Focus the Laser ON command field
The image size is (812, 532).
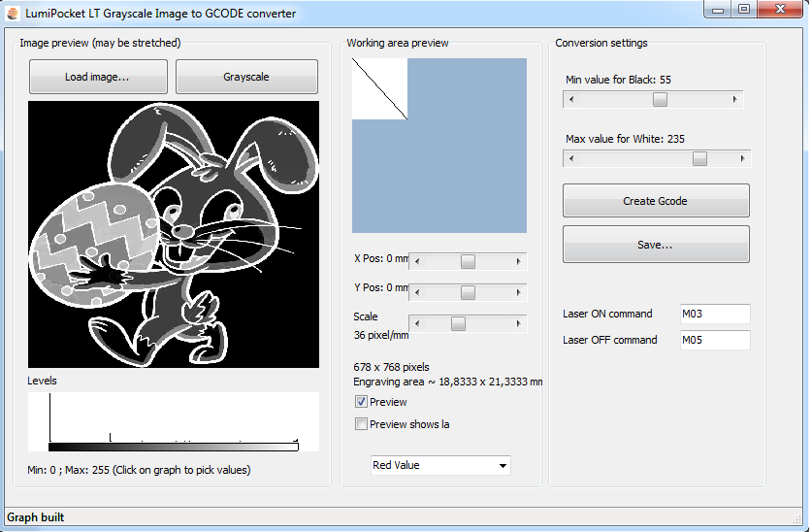715,314
